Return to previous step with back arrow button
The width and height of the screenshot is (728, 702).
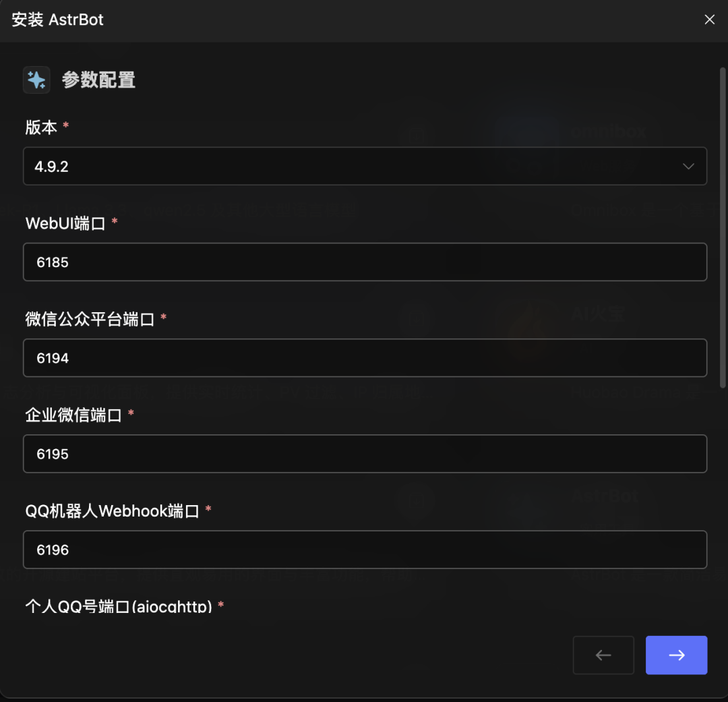click(x=603, y=655)
